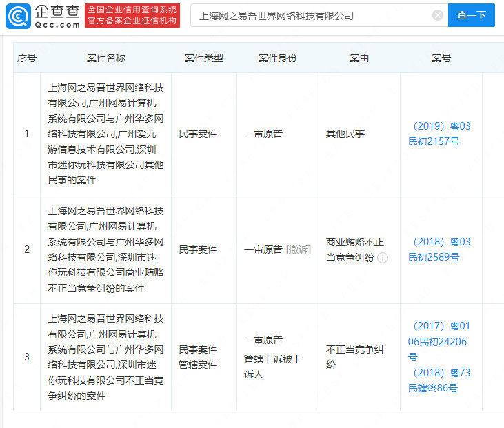
Task: Click 管辖案件 in row 3
Action: coord(198,365)
